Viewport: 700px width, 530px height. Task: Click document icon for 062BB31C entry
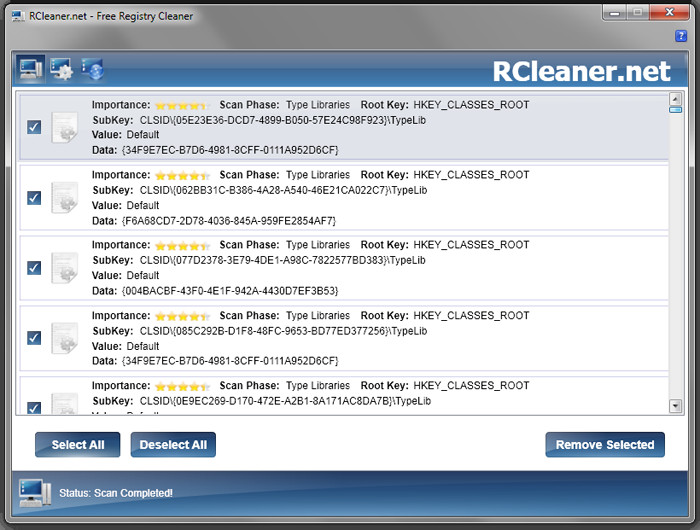coord(65,197)
